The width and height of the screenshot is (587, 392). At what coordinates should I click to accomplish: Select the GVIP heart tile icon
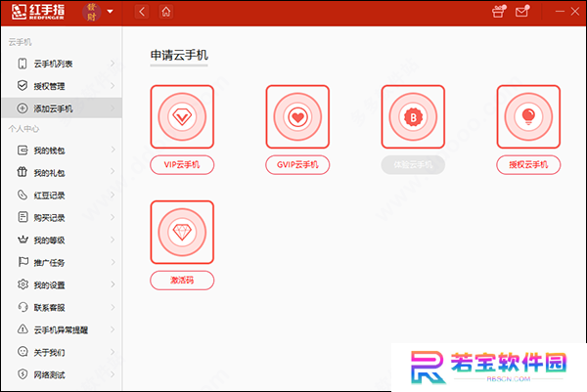[x=297, y=116]
